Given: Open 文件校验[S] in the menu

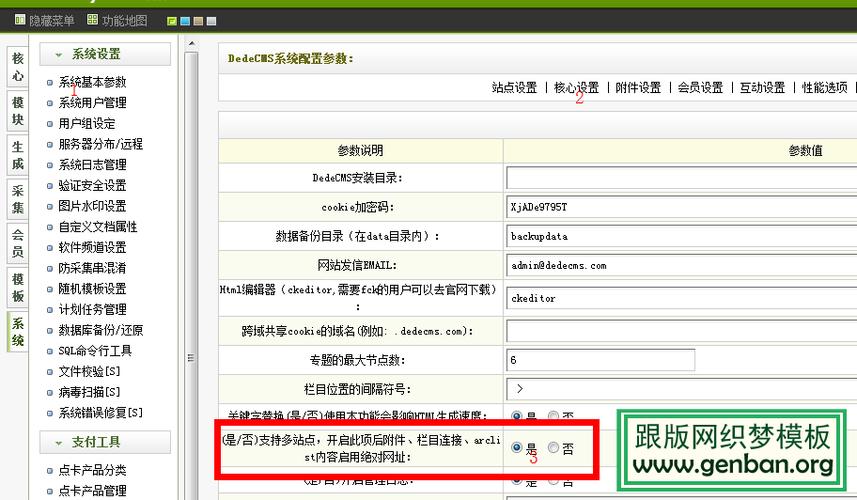Looking at the screenshot, I should tap(89, 372).
